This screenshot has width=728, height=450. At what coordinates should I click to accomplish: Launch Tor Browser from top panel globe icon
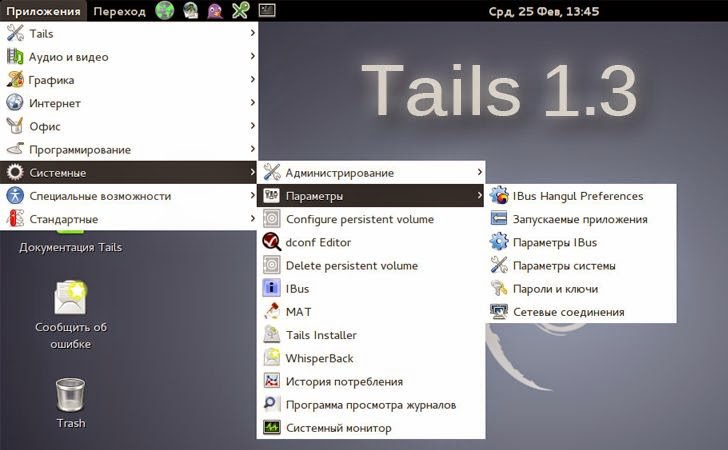point(164,11)
